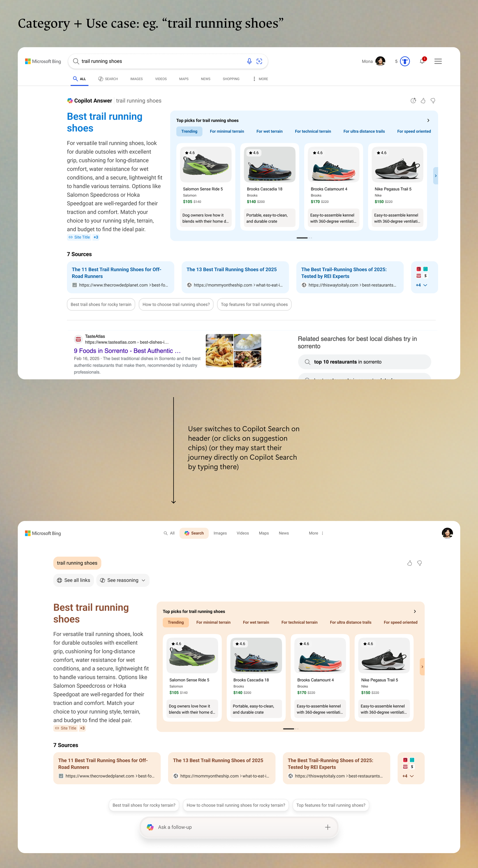Viewport: 478px width, 868px height.
Task: Thumbs up the Copilot Answer in blue panel
Action: click(423, 100)
